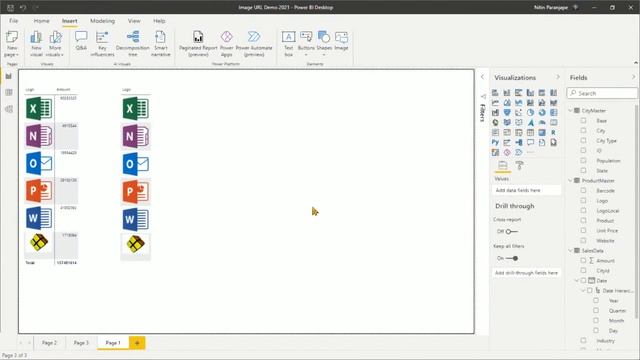Tick the Website field checkbox
The width and height of the screenshot is (640, 360).
click(583, 240)
